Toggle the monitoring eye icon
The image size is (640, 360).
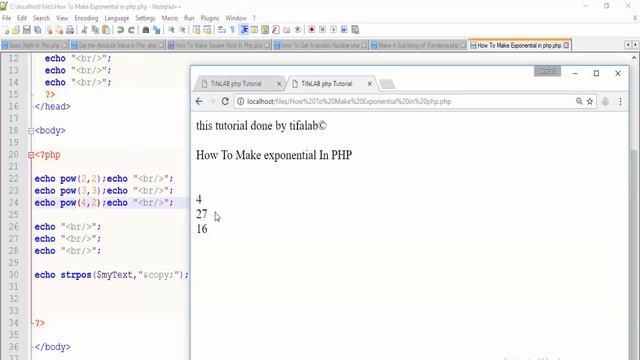click(x=298, y=30)
